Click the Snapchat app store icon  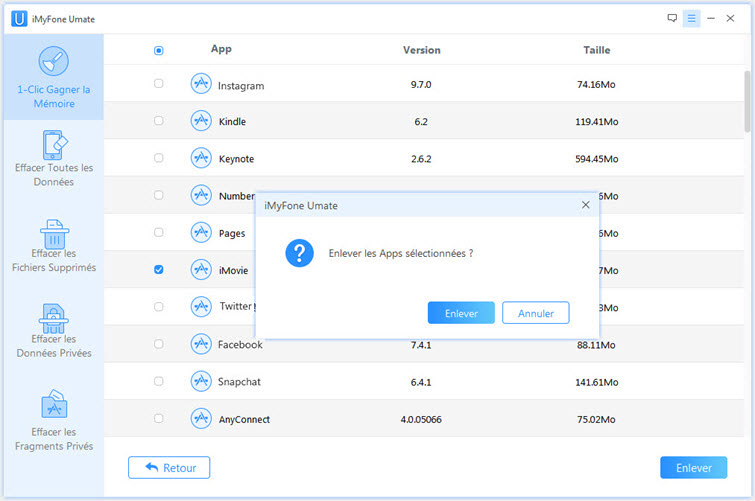[201, 382]
